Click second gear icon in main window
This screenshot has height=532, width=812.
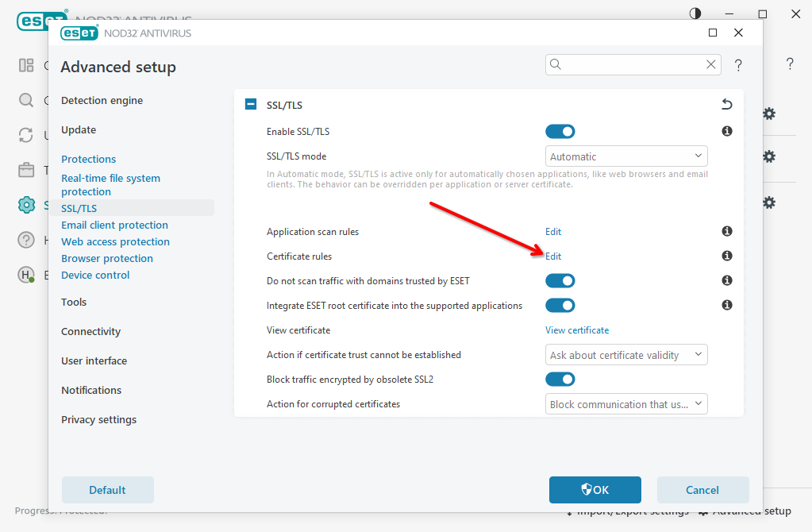[x=769, y=156]
